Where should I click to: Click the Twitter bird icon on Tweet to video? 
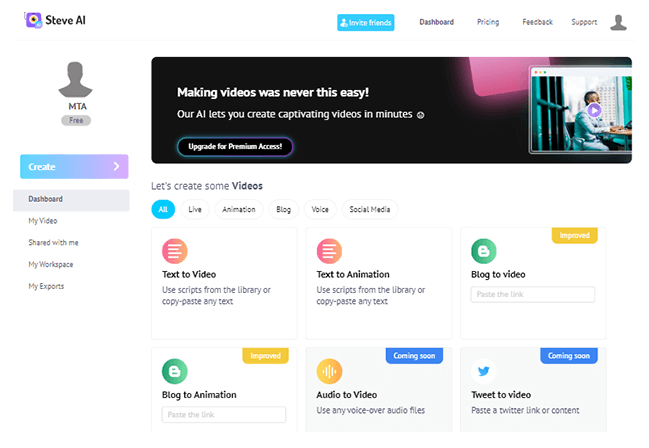pyautogui.click(x=484, y=371)
